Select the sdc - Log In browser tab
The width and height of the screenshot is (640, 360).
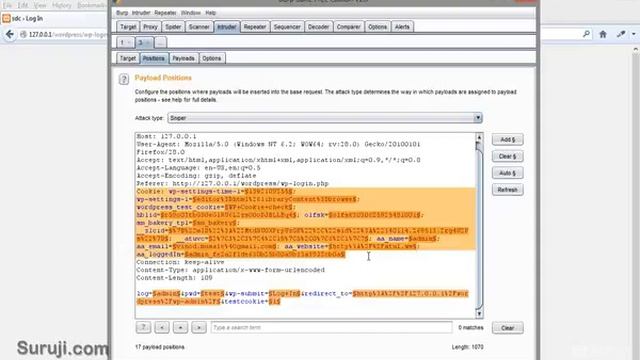(54, 18)
